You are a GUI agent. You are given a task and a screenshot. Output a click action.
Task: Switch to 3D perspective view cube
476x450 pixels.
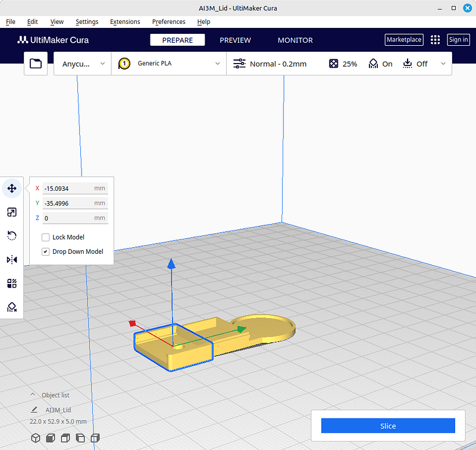click(36, 438)
